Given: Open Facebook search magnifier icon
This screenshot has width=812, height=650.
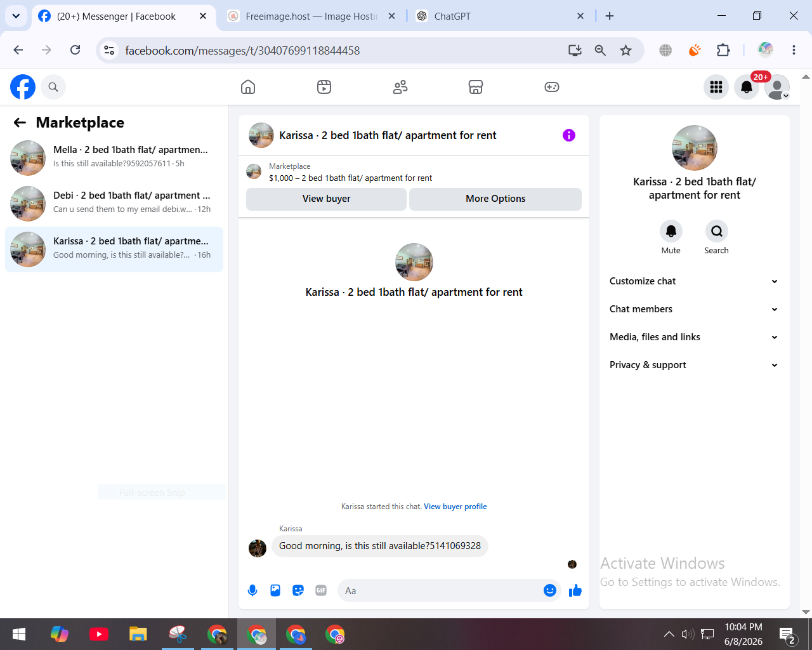Looking at the screenshot, I should [53, 87].
